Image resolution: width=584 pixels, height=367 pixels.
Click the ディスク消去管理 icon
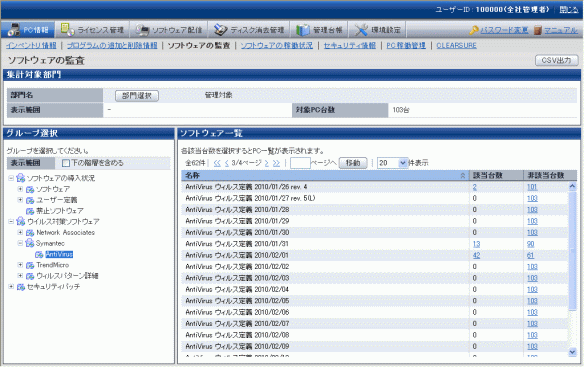(x=220, y=30)
